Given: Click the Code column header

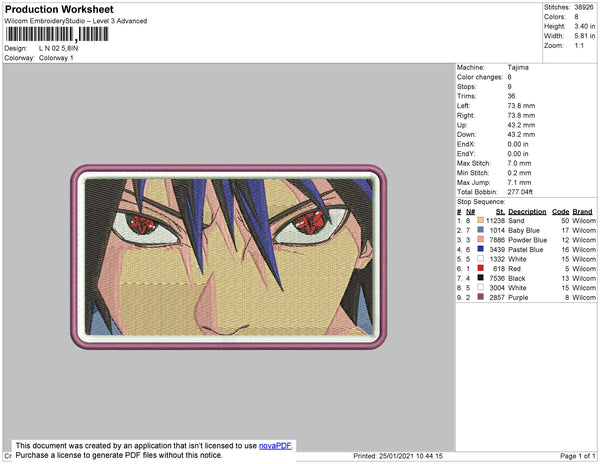Looking at the screenshot, I should 560,212.
